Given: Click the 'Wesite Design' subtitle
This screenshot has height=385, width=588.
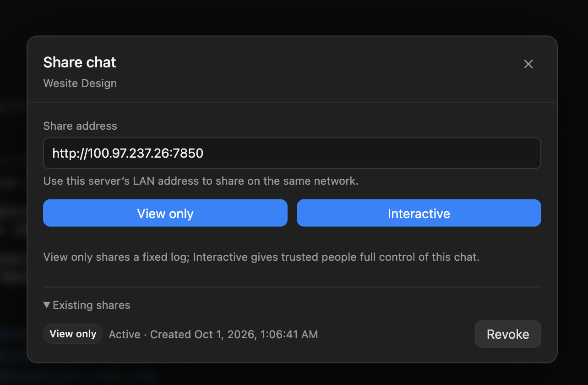Looking at the screenshot, I should [80, 83].
